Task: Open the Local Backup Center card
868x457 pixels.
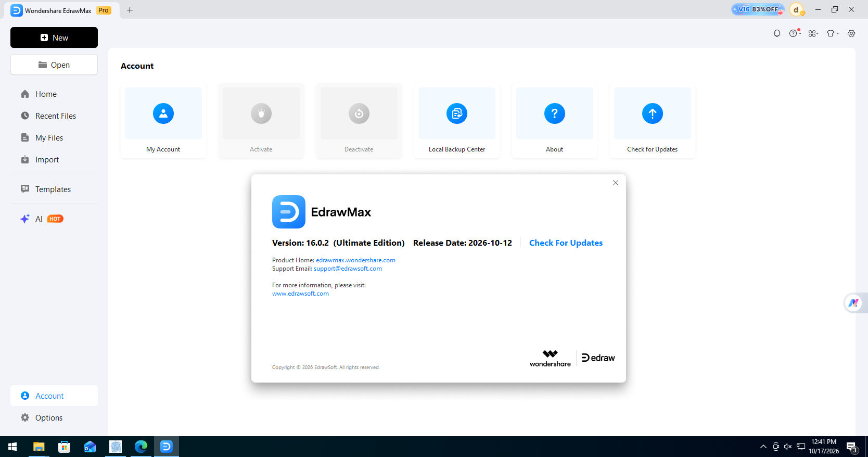Action: tap(457, 121)
